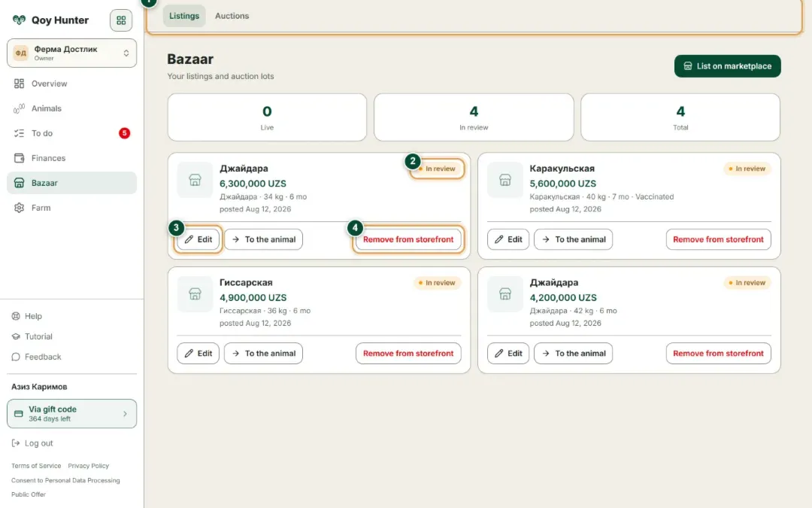This screenshot has width=812, height=508.
Task: Select Bazaar in the sidebar
Action: (x=71, y=183)
